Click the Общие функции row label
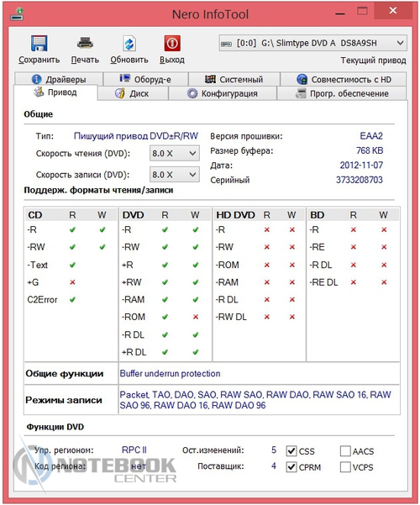The image size is (420, 505). tap(65, 374)
